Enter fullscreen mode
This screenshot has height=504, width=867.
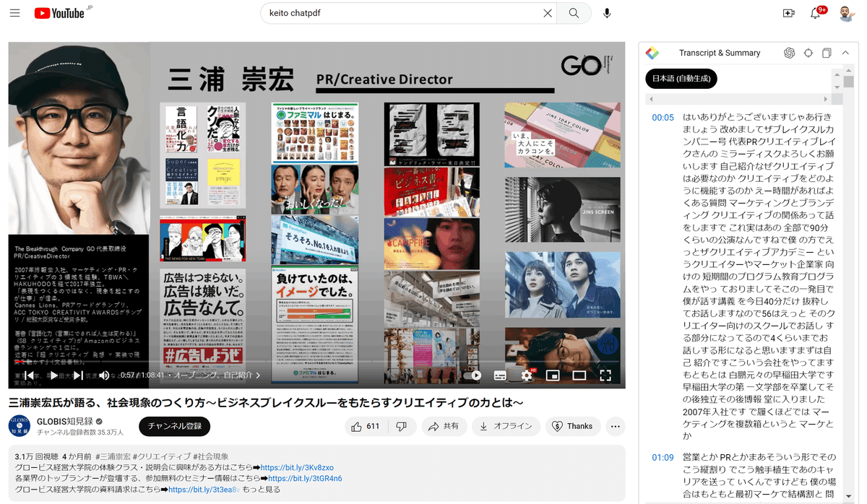605,375
